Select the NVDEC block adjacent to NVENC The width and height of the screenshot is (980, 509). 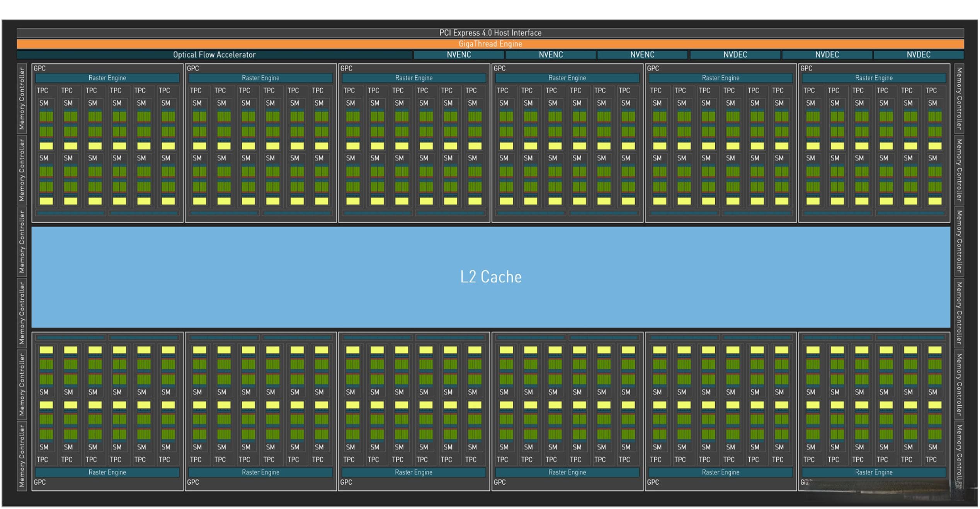735,55
